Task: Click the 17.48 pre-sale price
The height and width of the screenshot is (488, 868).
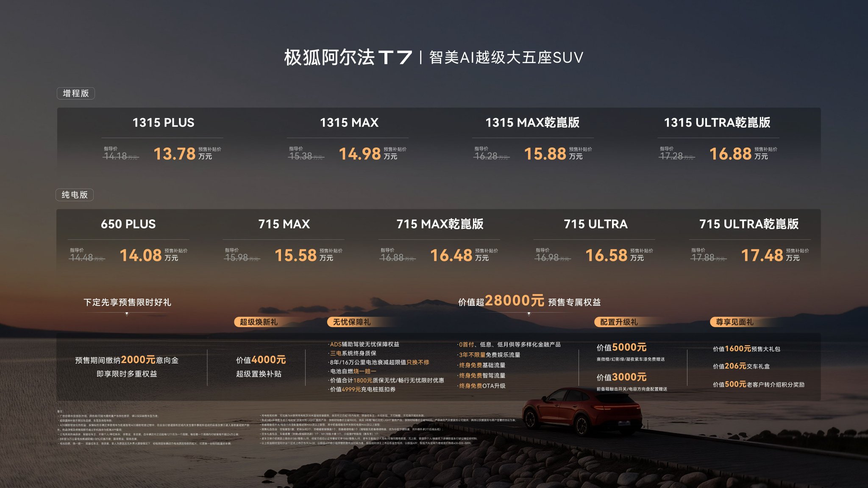Action: 762,255
